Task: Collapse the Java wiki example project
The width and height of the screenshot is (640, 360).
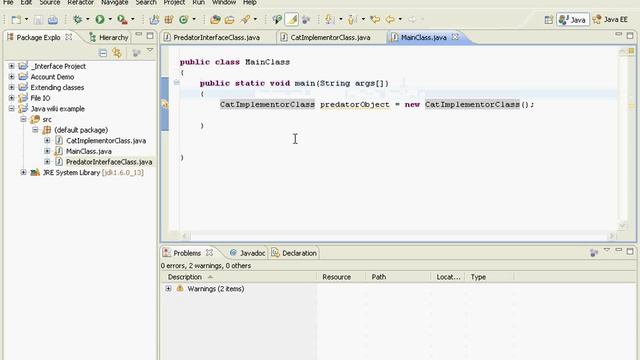Action: (x=11, y=109)
